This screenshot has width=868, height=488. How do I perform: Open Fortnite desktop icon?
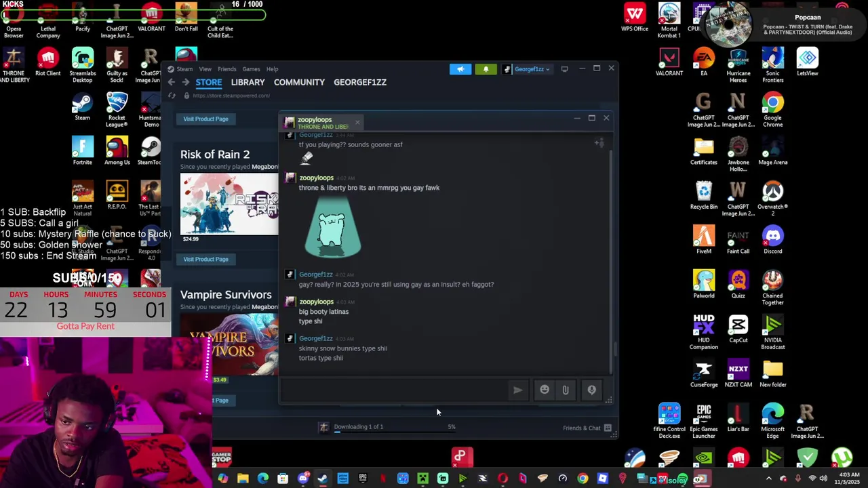tap(82, 150)
